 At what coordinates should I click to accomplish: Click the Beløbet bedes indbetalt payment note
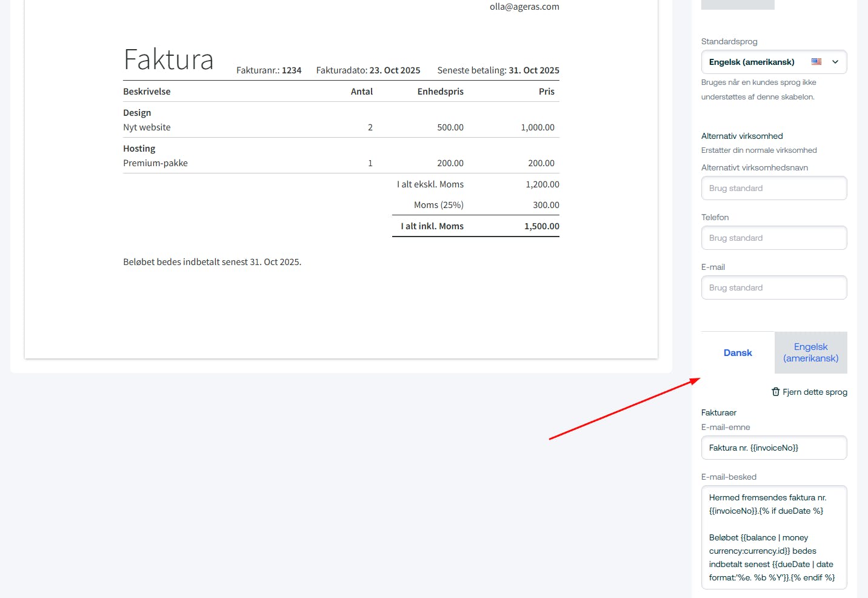[x=212, y=262]
